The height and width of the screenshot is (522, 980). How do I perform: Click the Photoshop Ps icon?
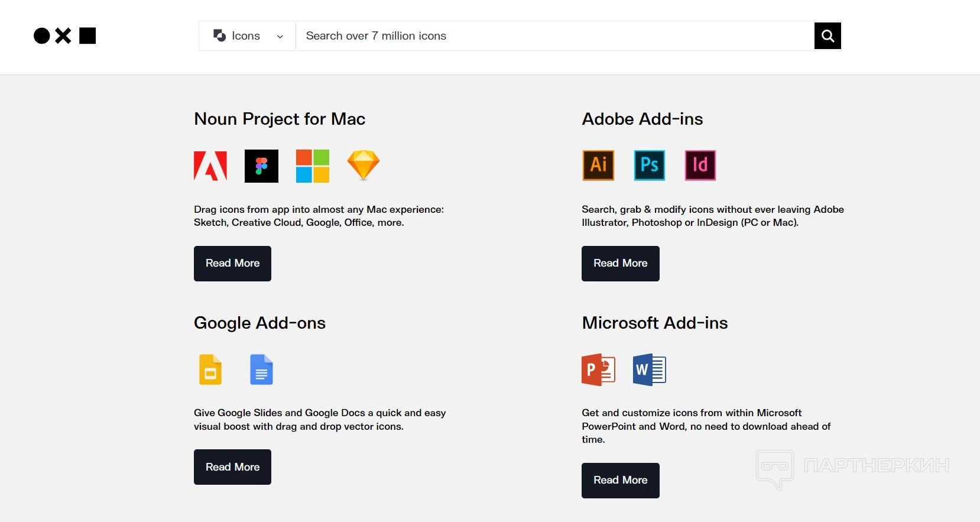pos(649,165)
